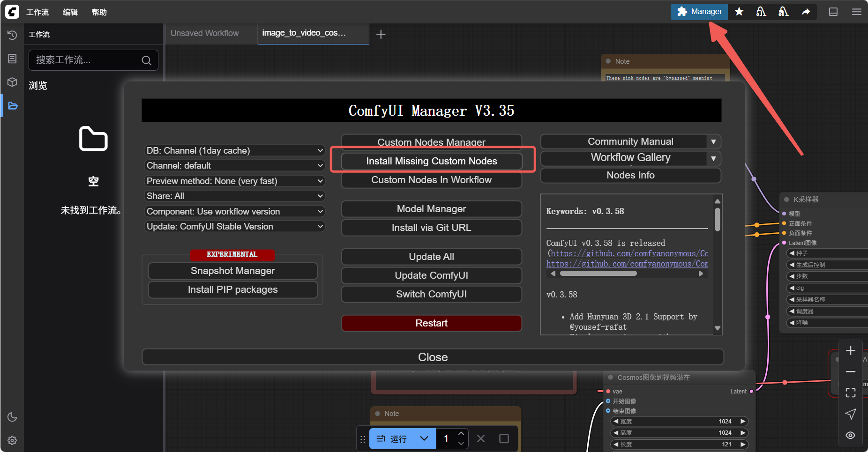Expand the Preview method dropdown
The height and width of the screenshot is (452, 868).
234,181
